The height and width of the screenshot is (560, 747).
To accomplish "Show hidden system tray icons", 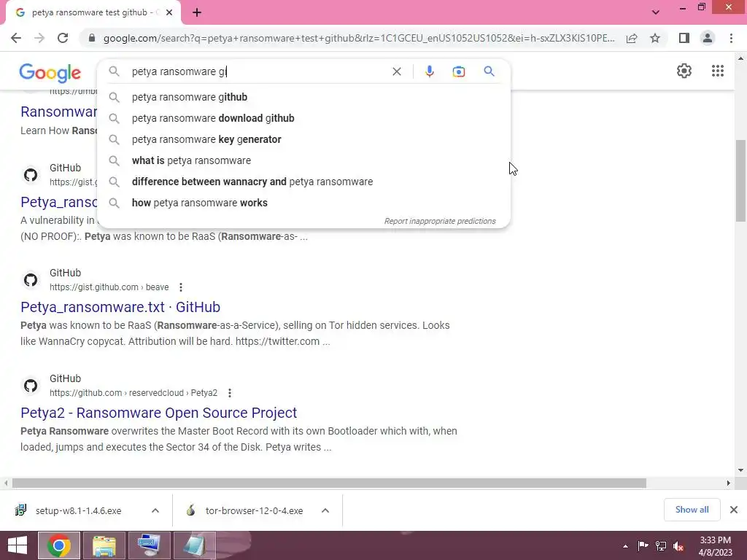I will coord(625,546).
